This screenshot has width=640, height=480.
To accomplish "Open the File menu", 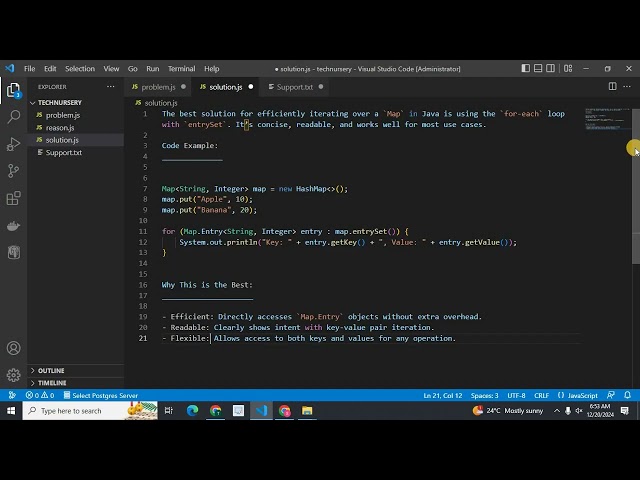I will click(29, 69).
